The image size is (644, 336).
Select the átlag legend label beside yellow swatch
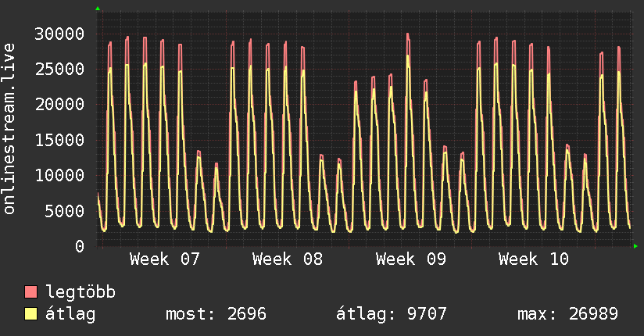coord(70,314)
